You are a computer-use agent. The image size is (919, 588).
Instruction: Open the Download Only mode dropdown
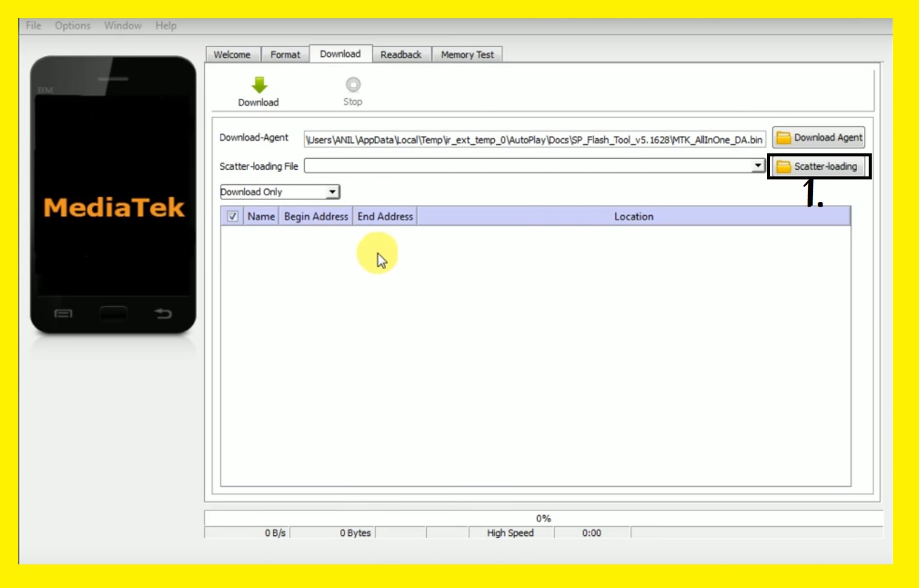279,192
